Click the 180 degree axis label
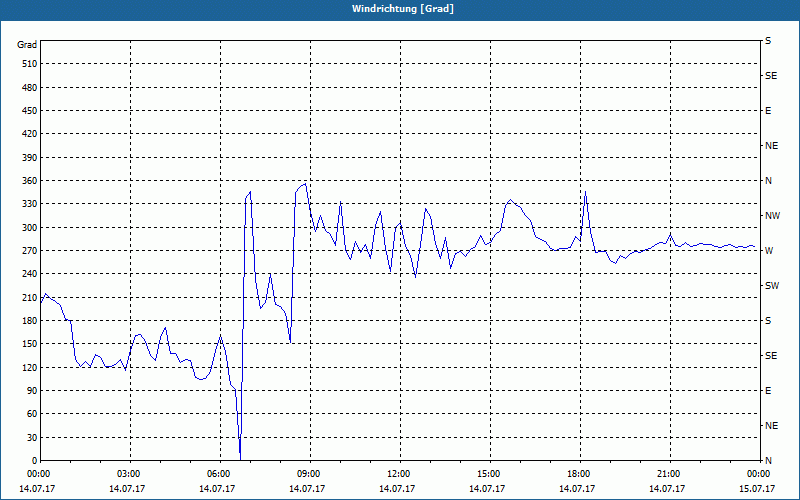 tap(29, 321)
